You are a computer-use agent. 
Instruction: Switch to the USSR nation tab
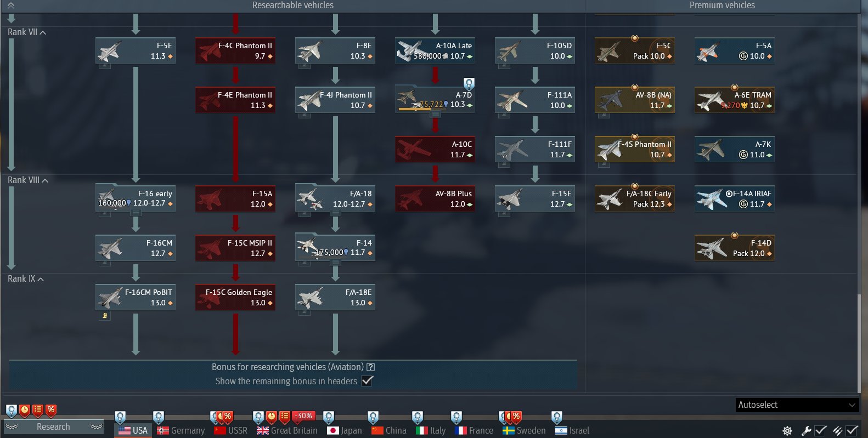click(x=231, y=431)
